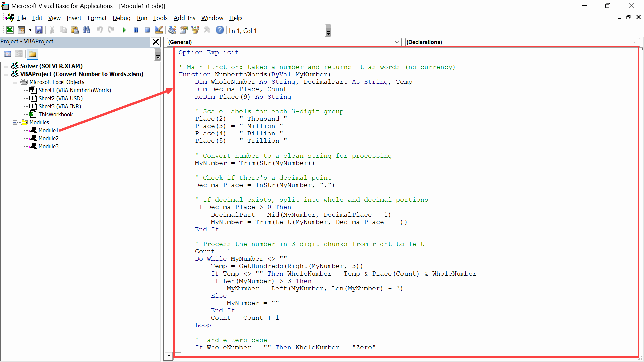Run the NumbertoWords macro with the Run button
Viewport: 644px width, 362px height.
coord(124,30)
